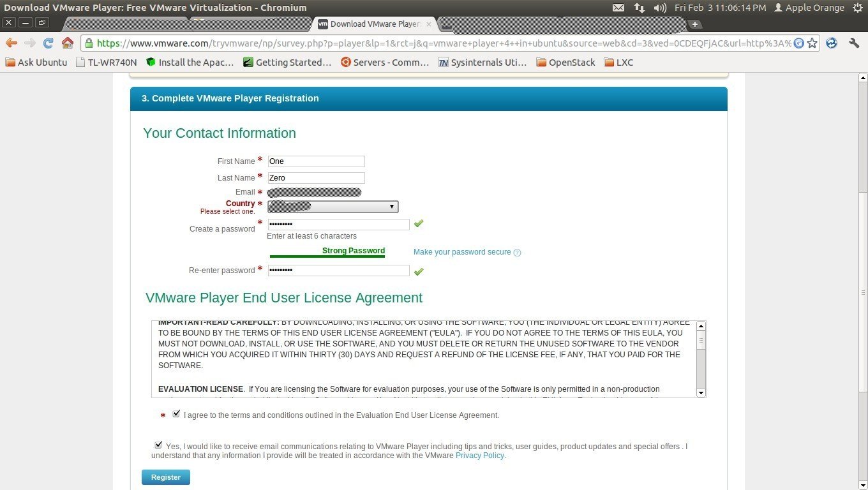
Task: Click the URL address bar
Action: coord(443,43)
